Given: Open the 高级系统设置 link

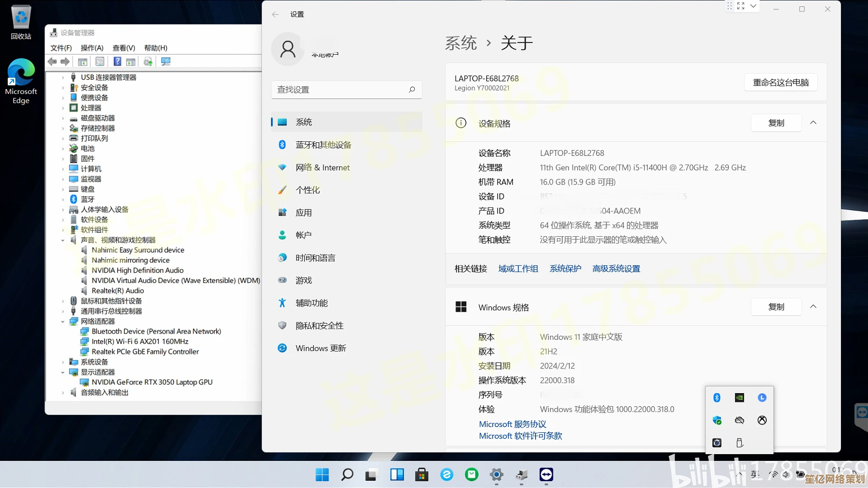Looking at the screenshot, I should pyautogui.click(x=616, y=269).
